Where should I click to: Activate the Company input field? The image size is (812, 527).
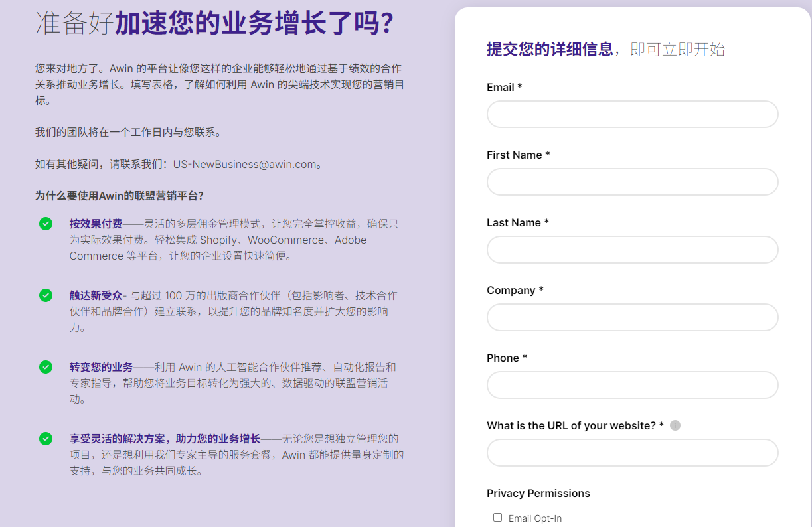point(632,317)
